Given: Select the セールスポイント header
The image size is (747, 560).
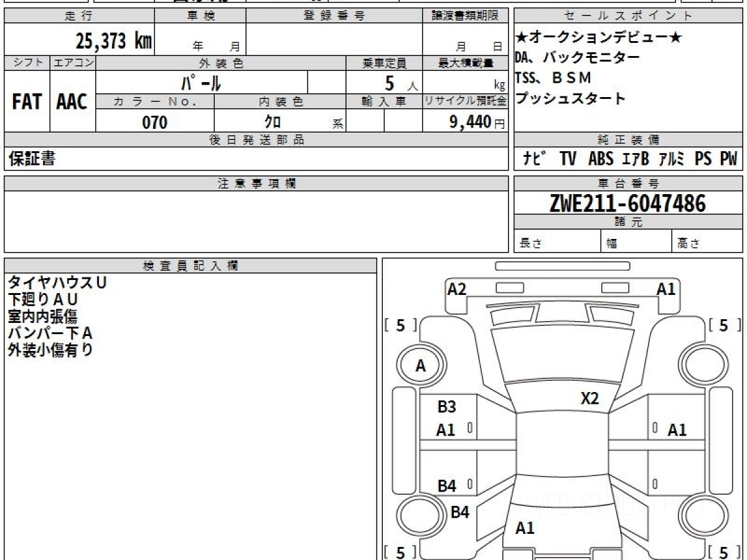Looking at the screenshot, I should [628, 16].
